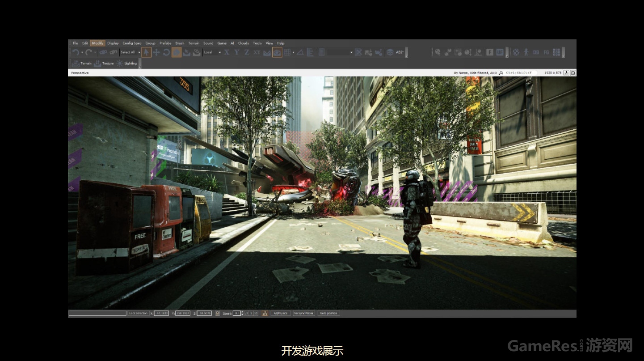
Task: Click the Texture button
Action: pyautogui.click(x=104, y=64)
